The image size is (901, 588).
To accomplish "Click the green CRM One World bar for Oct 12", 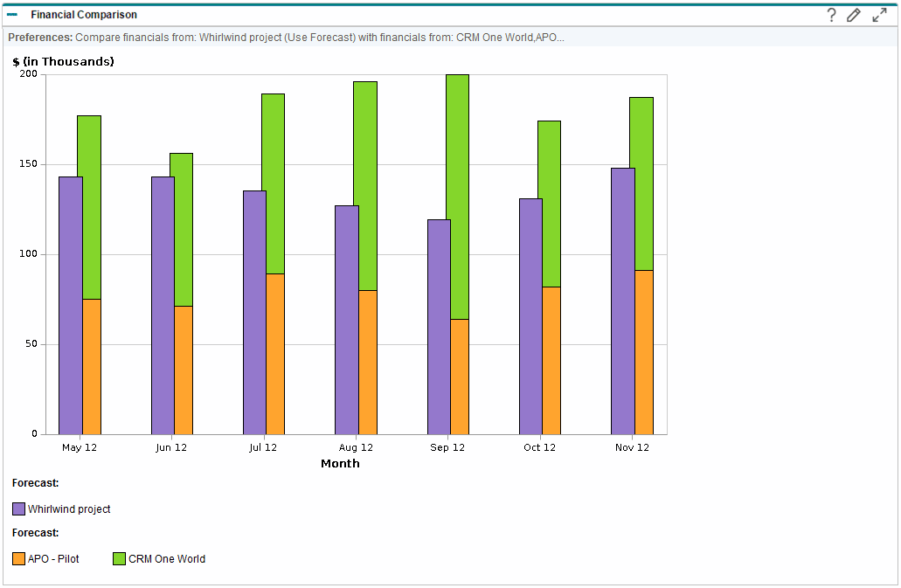I will [549, 204].
